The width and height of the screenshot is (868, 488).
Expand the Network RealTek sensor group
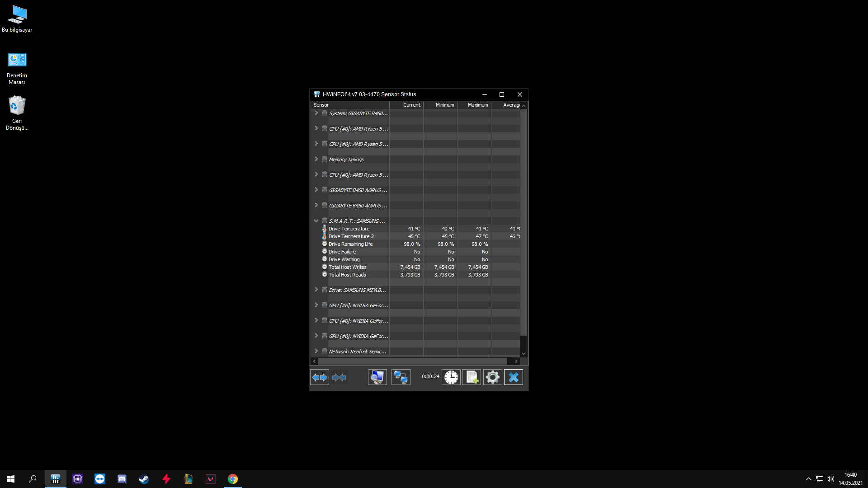(x=316, y=351)
